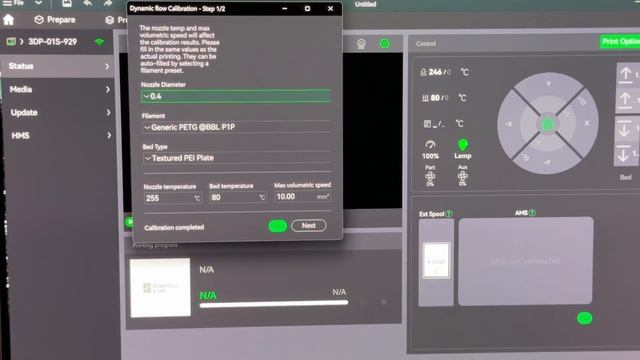Click the save icon in top toolbar
This screenshot has height=360, width=640.
tap(67, 3)
